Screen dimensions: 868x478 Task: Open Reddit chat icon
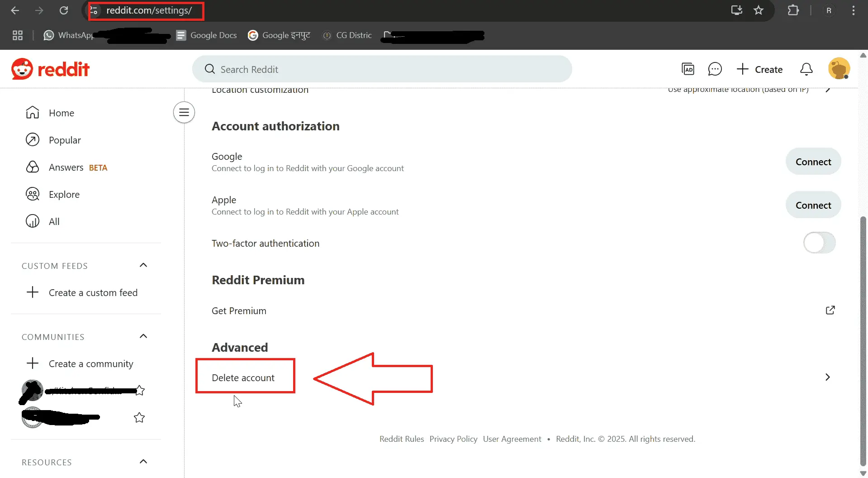(715, 69)
